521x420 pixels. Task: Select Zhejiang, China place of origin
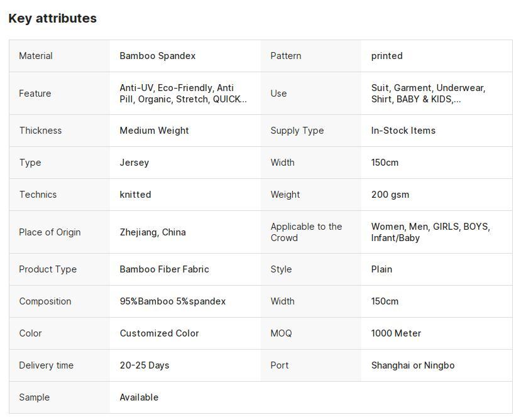pyautogui.click(x=153, y=232)
